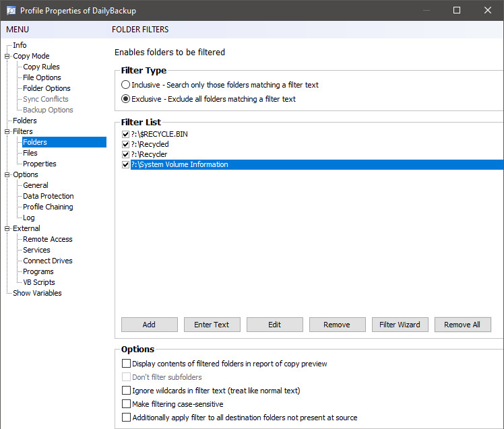Viewport: 504px width, 429px height.
Task: Collapse the Filters tree node
Action: [x=7, y=131]
